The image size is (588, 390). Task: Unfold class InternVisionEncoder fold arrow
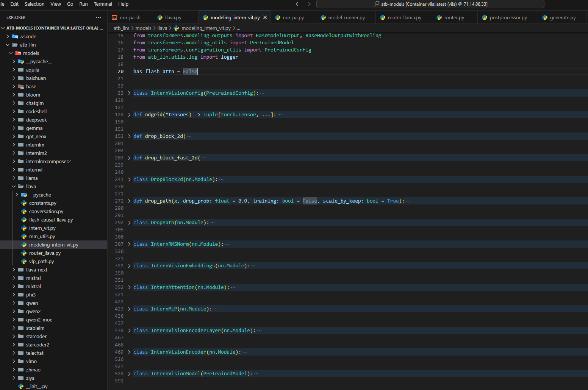[x=129, y=352]
